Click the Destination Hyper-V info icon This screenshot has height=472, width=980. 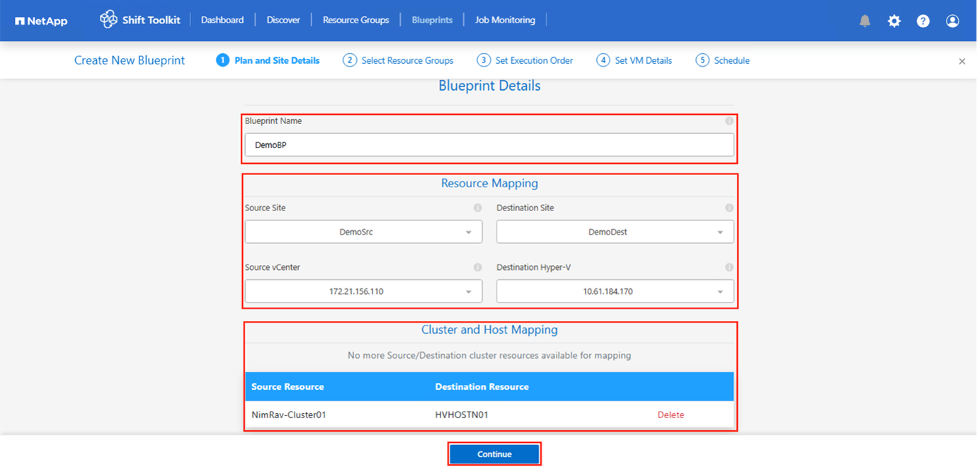click(x=729, y=268)
